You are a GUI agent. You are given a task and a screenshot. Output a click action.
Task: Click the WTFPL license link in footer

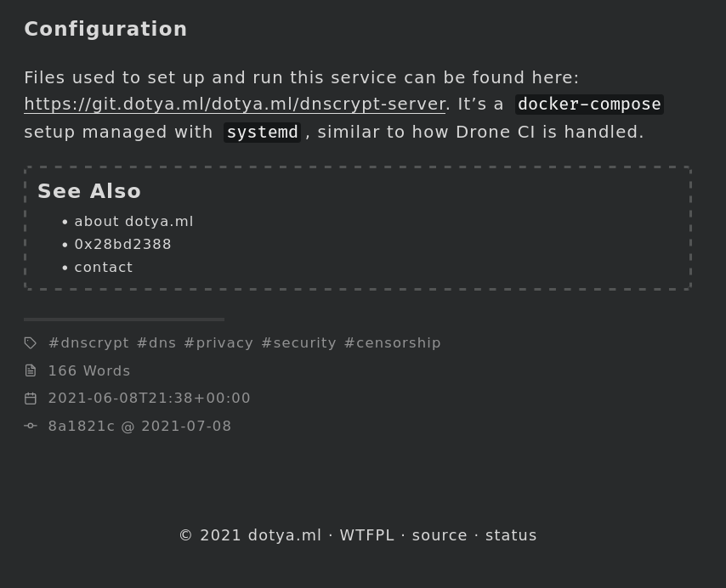pyautogui.click(x=366, y=535)
